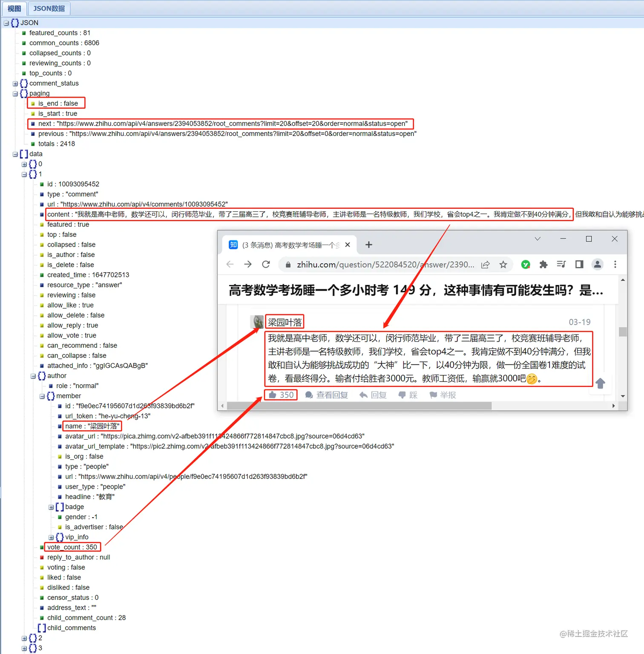The image size is (644, 654).
Task: Click the commenter avatar thumbnail
Action: pyautogui.click(x=256, y=322)
